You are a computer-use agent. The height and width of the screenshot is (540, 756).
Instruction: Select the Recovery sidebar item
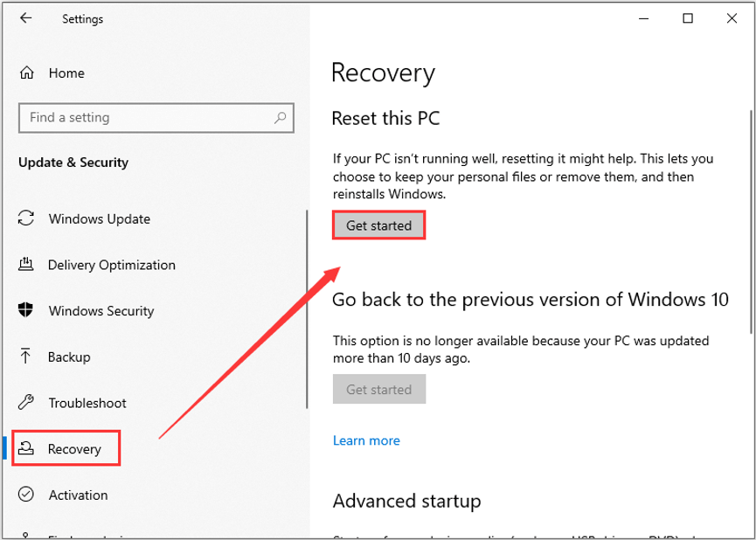point(75,447)
